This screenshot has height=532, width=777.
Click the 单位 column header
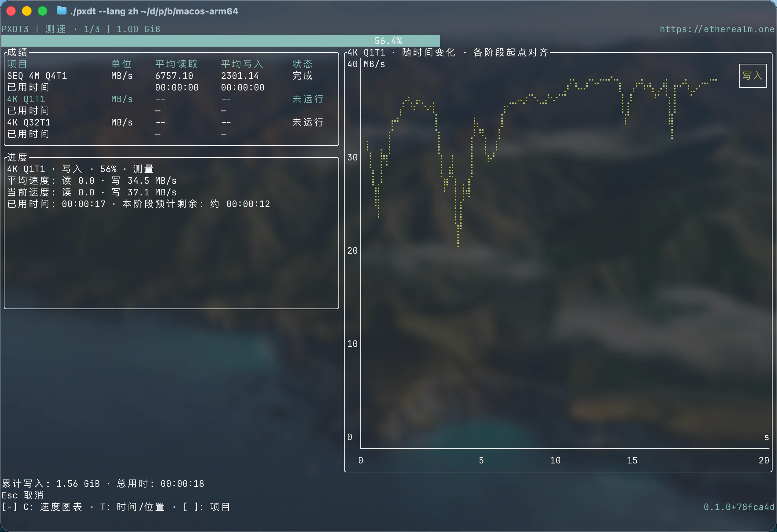121,64
